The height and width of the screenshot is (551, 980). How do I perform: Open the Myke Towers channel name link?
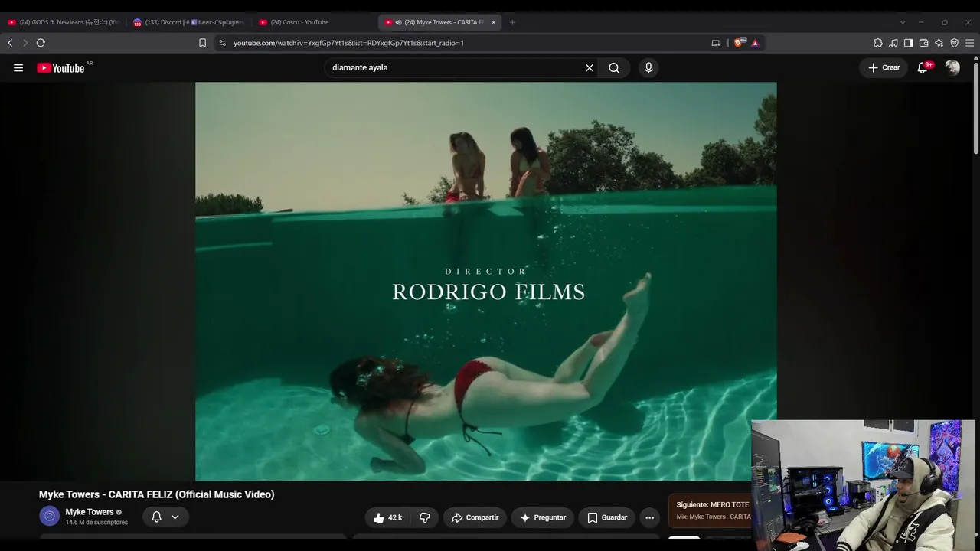(89, 512)
